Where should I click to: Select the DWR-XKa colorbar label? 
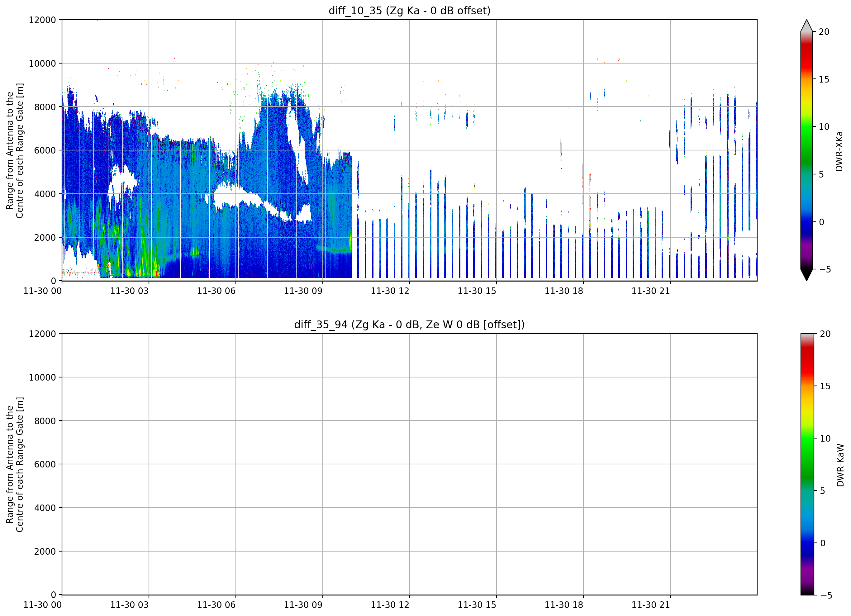pos(839,151)
